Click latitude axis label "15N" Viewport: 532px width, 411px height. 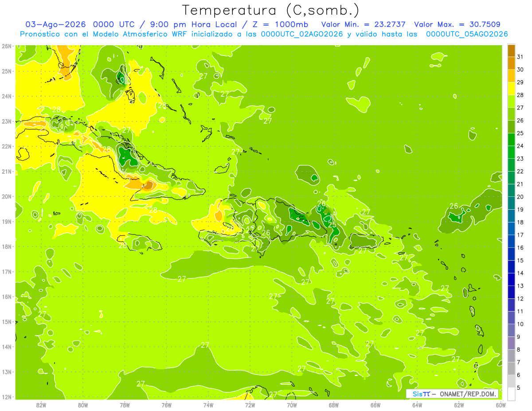tap(7, 322)
